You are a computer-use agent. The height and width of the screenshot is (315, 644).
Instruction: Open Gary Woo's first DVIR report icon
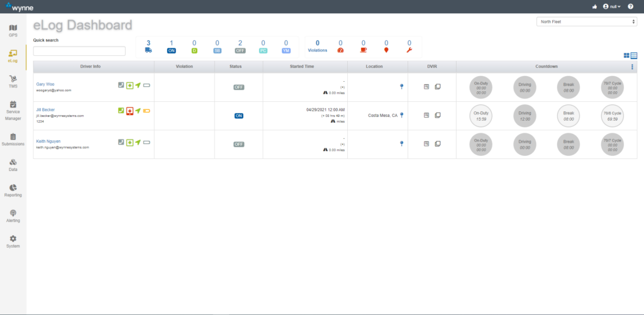(x=426, y=86)
